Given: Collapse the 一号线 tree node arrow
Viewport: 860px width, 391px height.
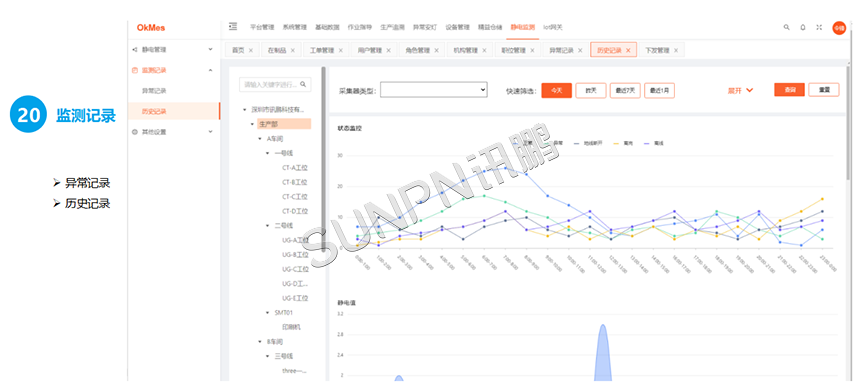Looking at the screenshot, I should (268, 154).
